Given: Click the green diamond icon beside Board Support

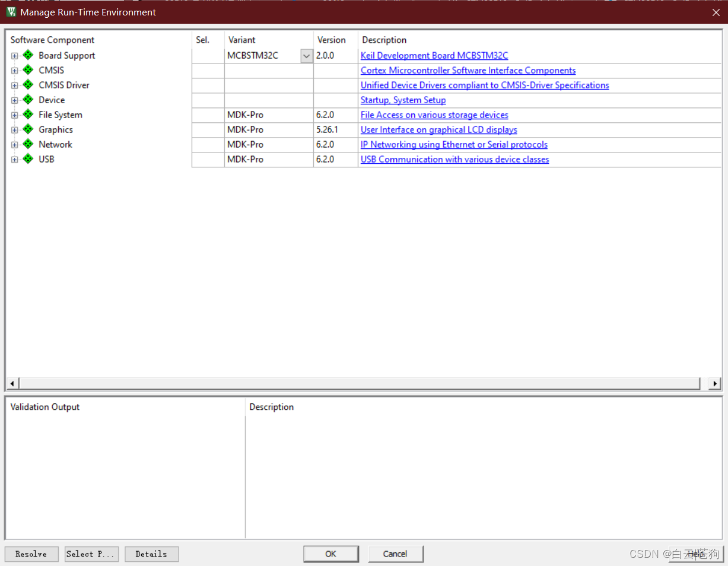Looking at the screenshot, I should tap(28, 55).
